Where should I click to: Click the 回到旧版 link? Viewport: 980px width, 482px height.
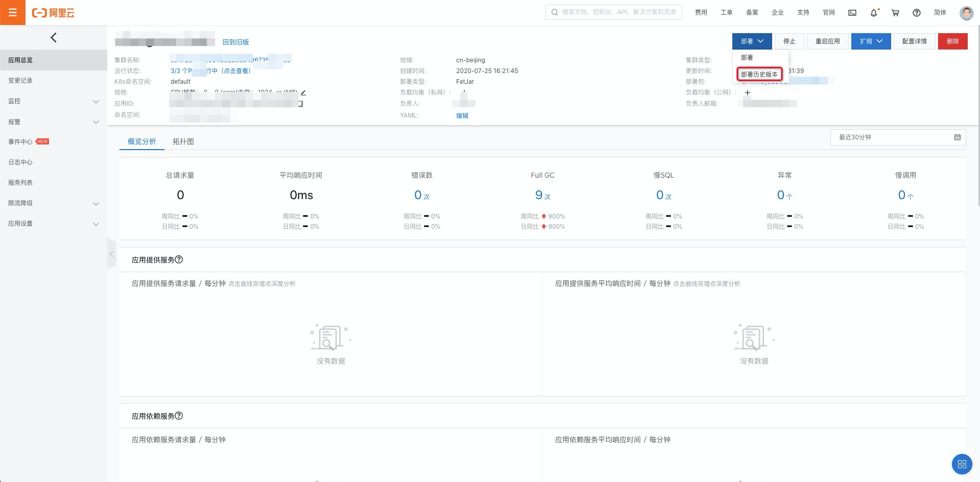pos(235,42)
